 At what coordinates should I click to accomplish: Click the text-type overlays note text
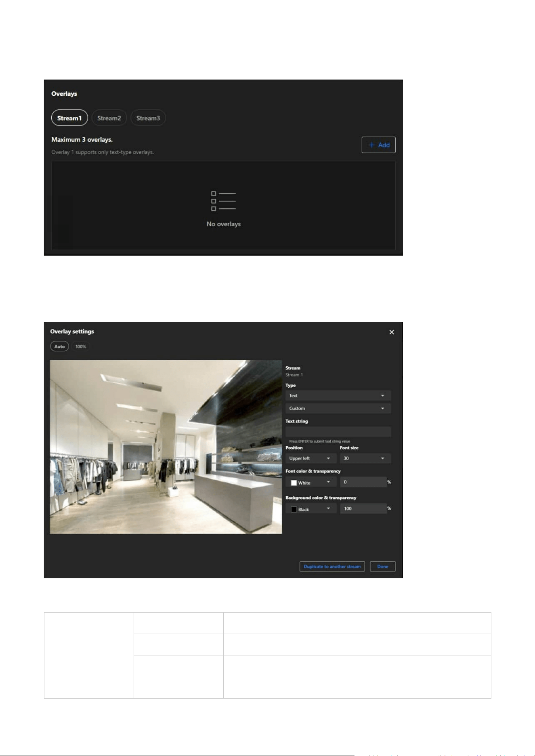tap(103, 152)
